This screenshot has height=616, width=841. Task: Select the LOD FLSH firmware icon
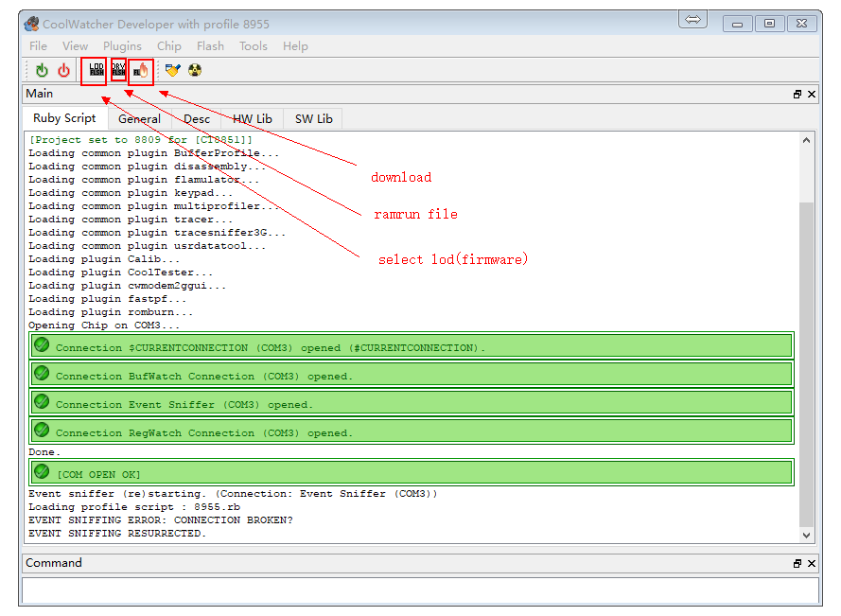(x=96, y=70)
